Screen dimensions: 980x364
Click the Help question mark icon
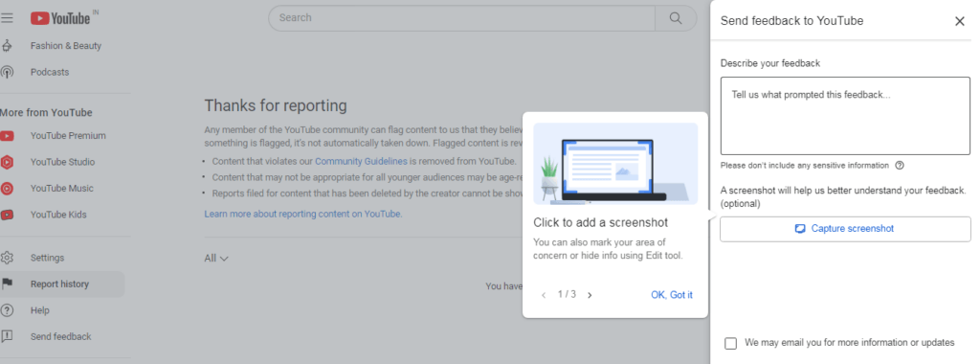coord(7,310)
